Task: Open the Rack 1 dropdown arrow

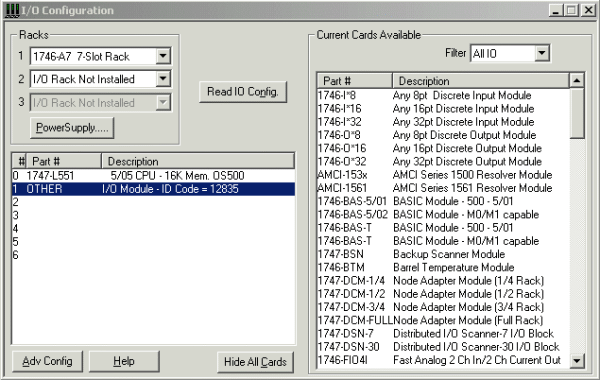Action: (163, 56)
